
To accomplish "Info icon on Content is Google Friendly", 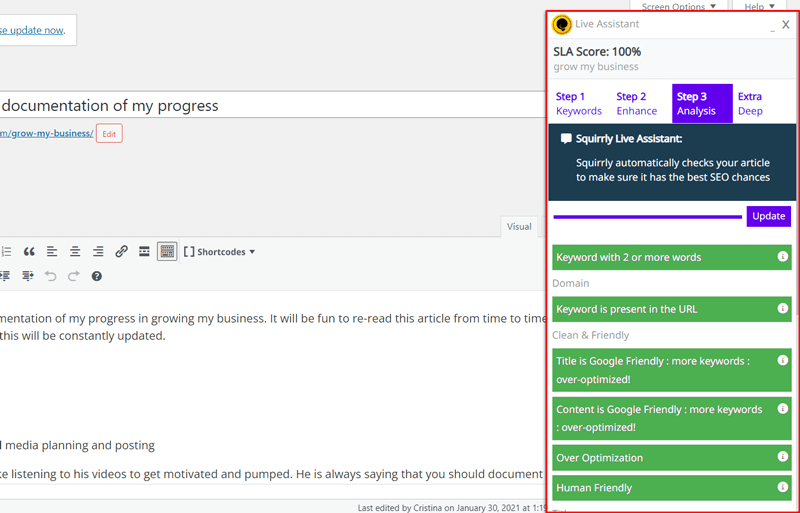I will point(782,408).
